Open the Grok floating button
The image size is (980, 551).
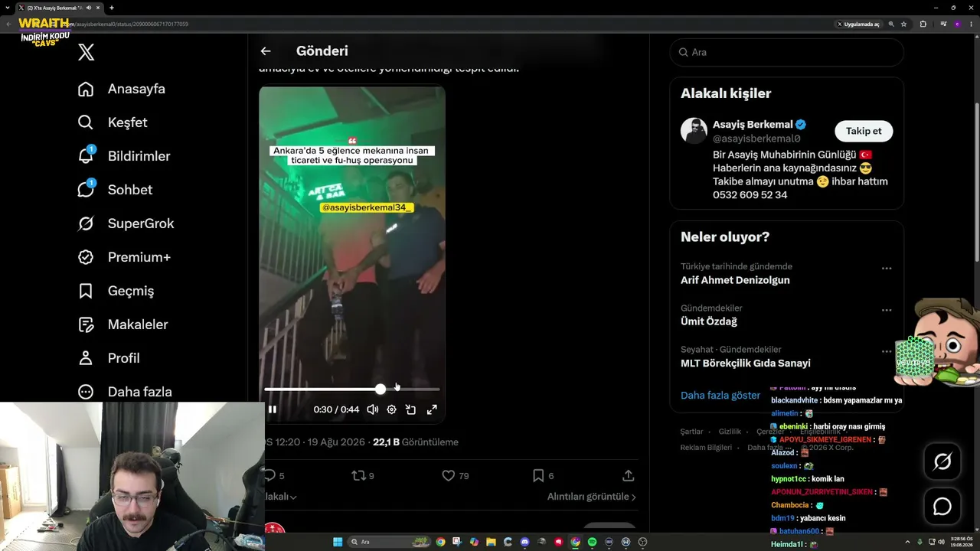pos(942,461)
